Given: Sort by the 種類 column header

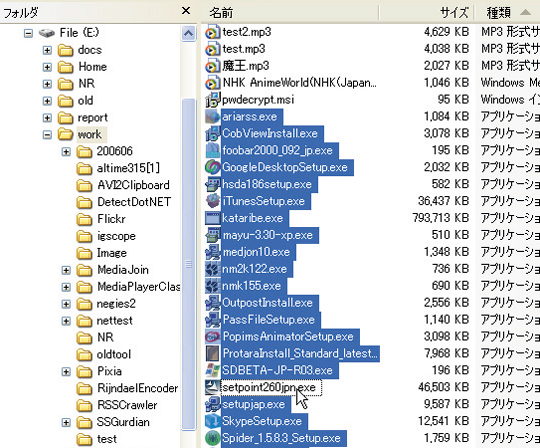Looking at the screenshot, I should tap(507, 13).
